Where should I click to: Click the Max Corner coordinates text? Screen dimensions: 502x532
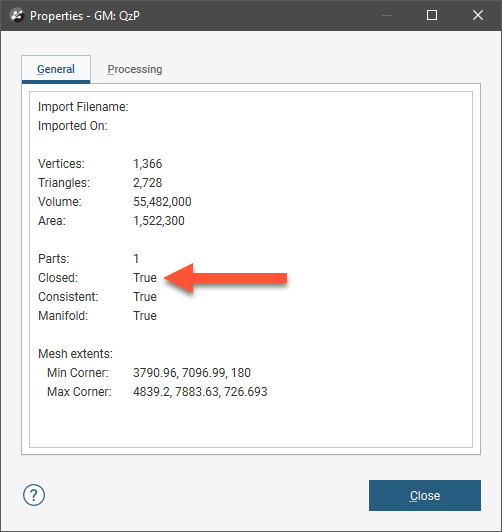click(x=200, y=392)
